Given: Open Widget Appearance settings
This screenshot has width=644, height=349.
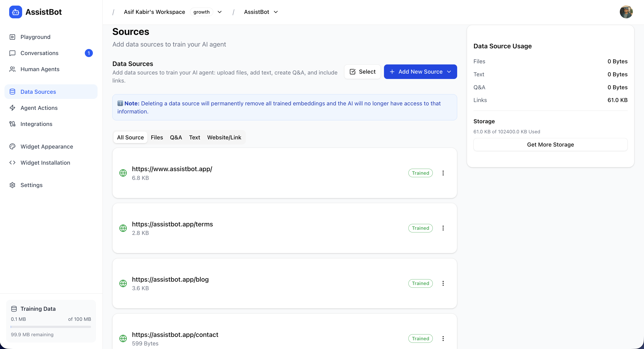Looking at the screenshot, I should pyautogui.click(x=47, y=147).
